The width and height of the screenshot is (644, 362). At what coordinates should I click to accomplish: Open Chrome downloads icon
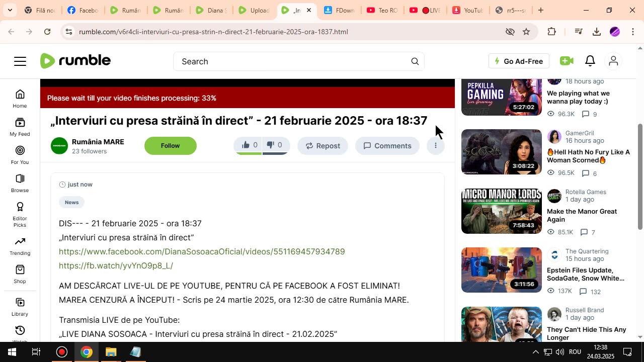click(597, 32)
